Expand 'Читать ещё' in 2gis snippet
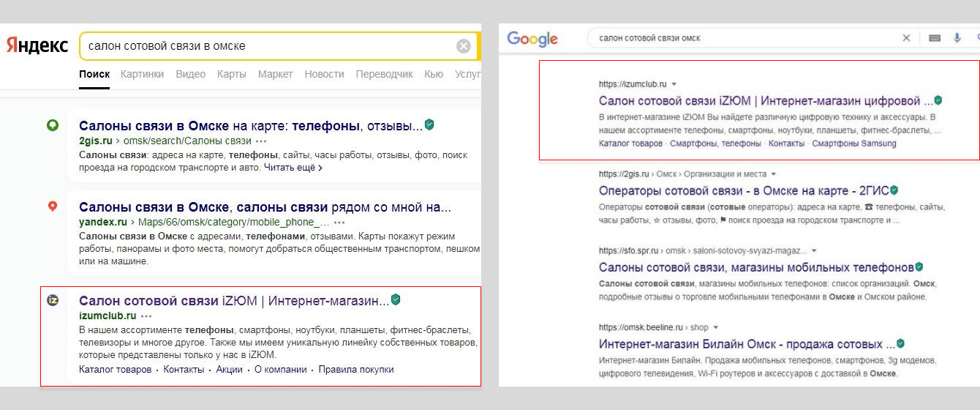 pyautogui.click(x=293, y=168)
